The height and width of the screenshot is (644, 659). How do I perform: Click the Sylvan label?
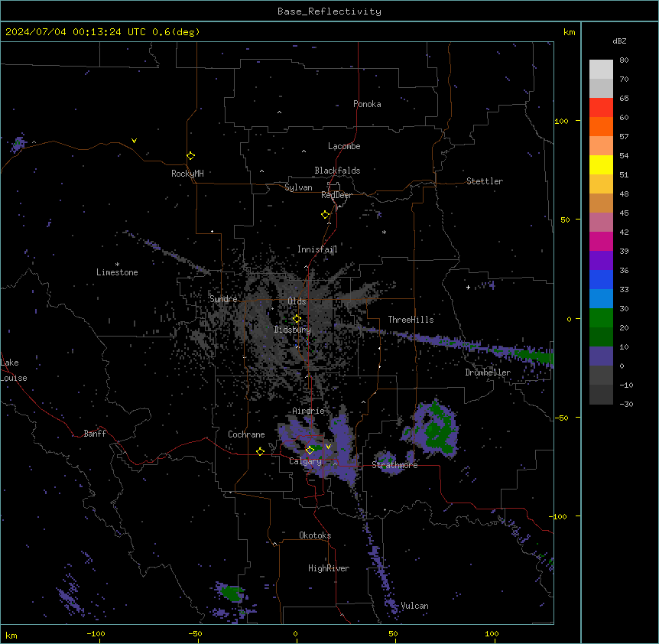pos(298,187)
